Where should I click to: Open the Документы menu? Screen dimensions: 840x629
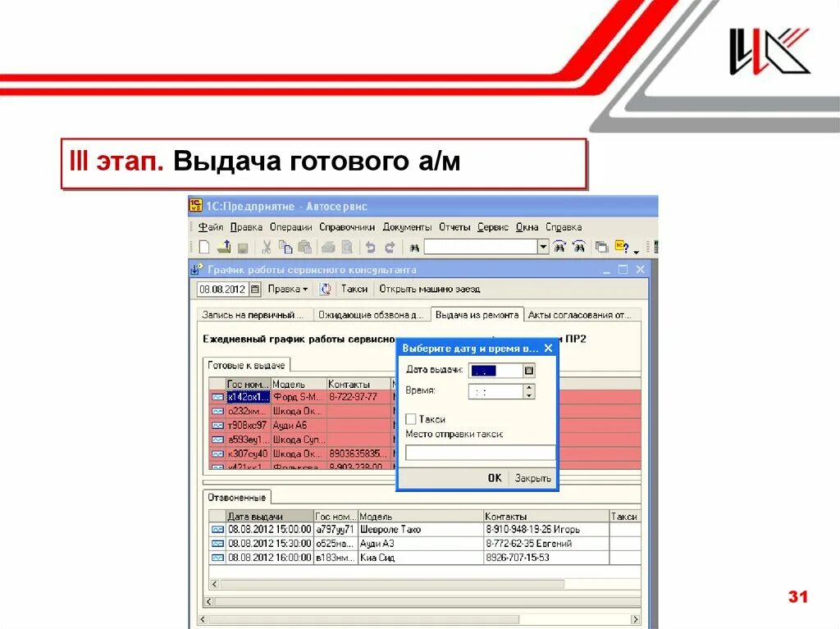pyautogui.click(x=407, y=227)
